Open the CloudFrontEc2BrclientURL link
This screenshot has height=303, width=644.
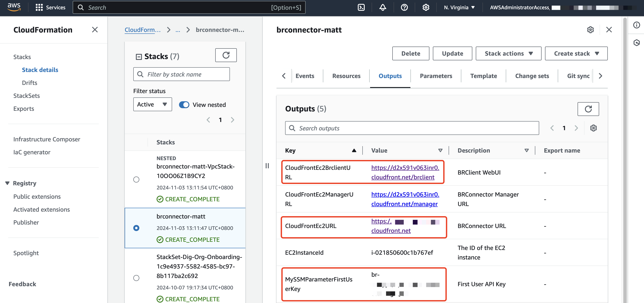[x=405, y=172]
